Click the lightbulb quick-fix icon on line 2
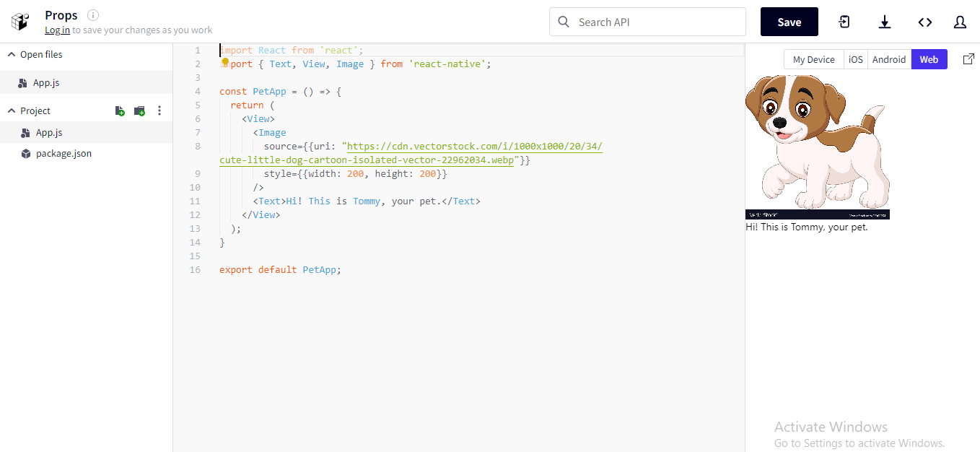This screenshot has height=452, width=980. coord(224,63)
